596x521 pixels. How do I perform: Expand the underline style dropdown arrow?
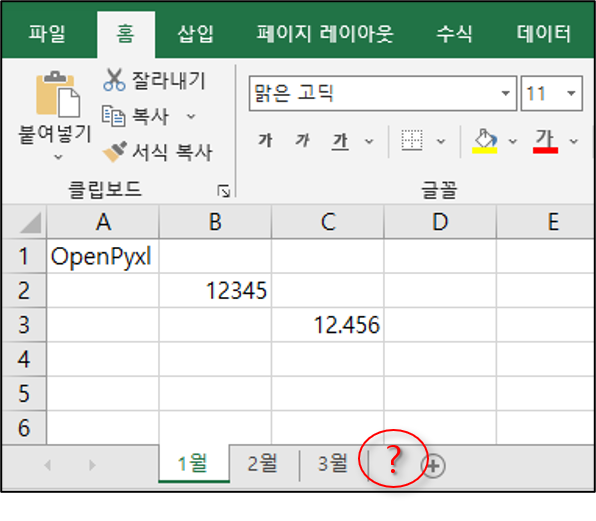(x=369, y=141)
